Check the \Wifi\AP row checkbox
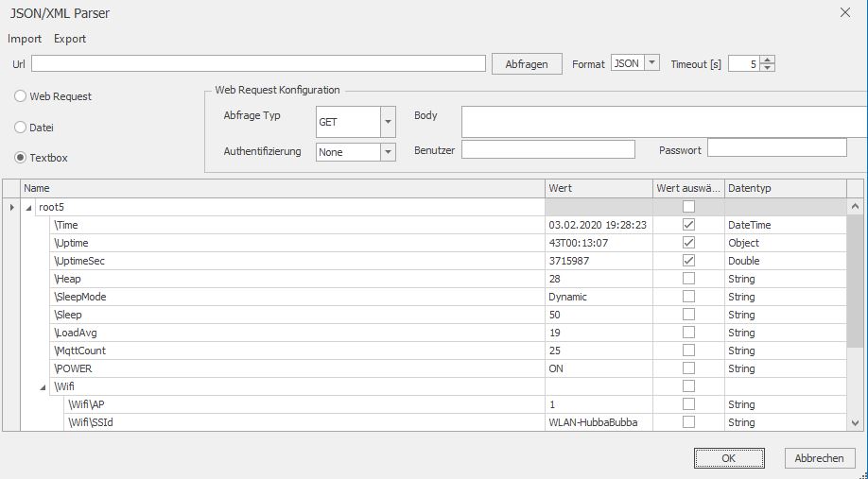This screenshot has height=479, width=868. point(688,404)
